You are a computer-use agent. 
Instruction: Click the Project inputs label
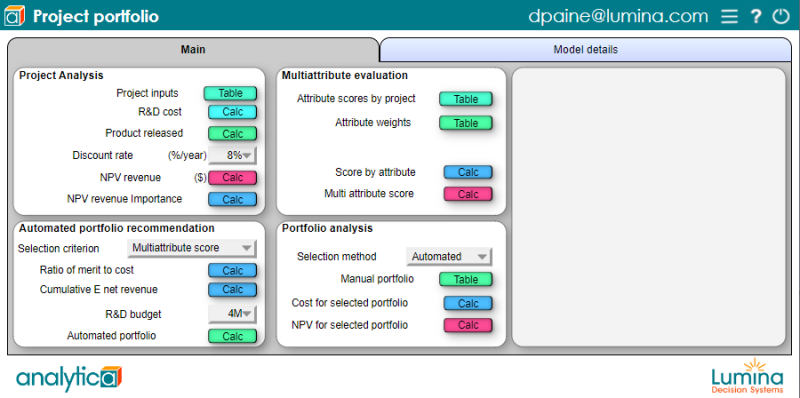(x=147, y=93)
